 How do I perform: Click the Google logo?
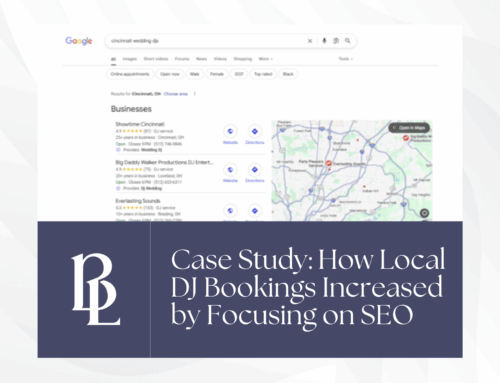click(79, 41)
